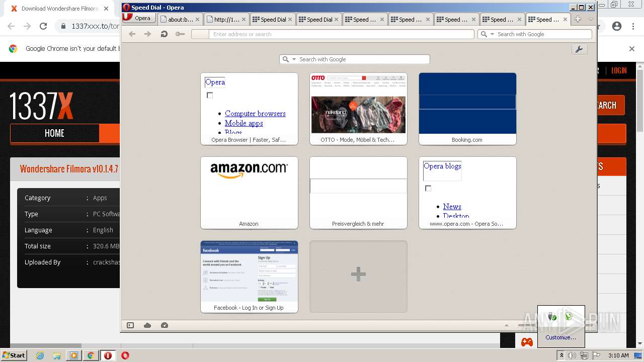Open Opera's password key (wand) button
This screenshot has width=644, height=362.
(180, 34)
